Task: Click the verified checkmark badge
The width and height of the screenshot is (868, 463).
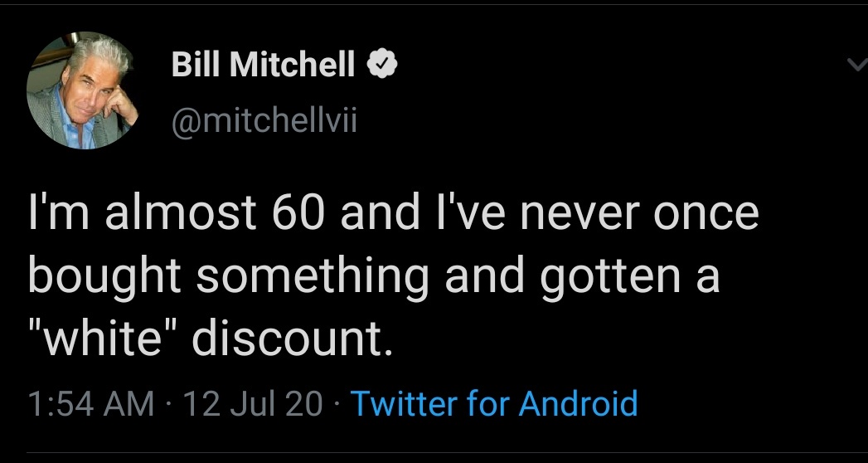Action: (382, 64)
